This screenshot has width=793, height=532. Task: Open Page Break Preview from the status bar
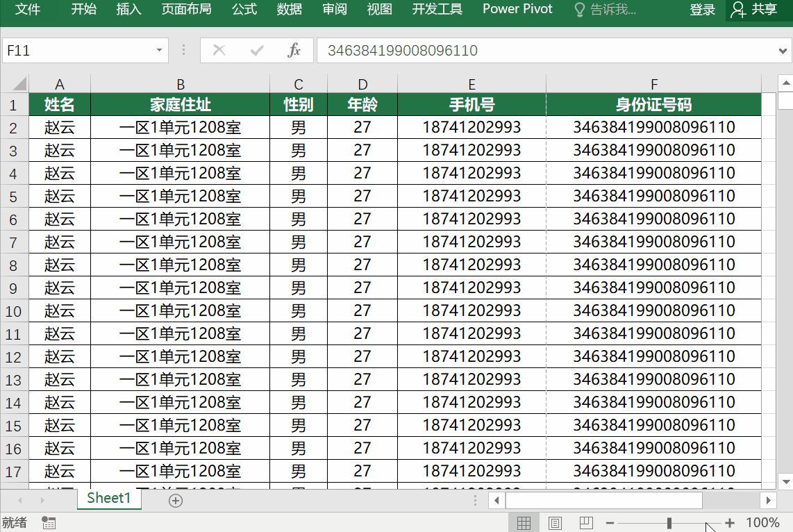(585, 522)
